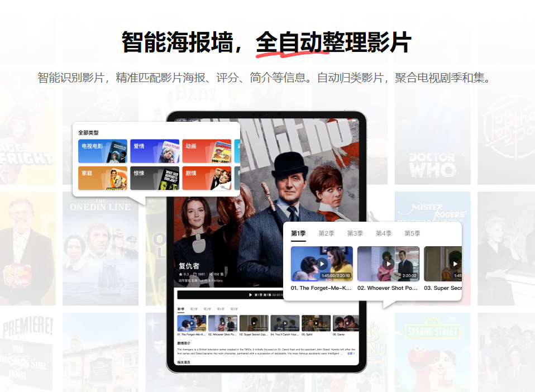The image size is (535, 392).
Task: Select the small 第2季 tab on the tablet
Action: coord(194,309)
